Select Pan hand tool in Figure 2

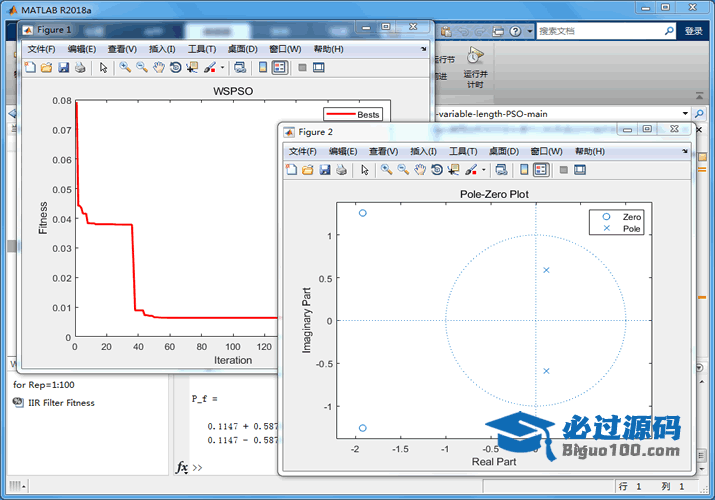(420, 170)
